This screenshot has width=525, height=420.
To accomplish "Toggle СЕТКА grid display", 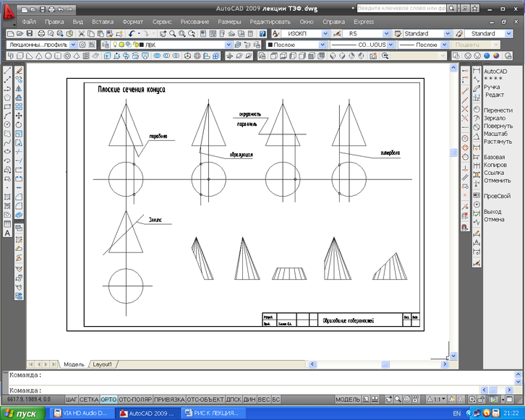I will point(89,399).
